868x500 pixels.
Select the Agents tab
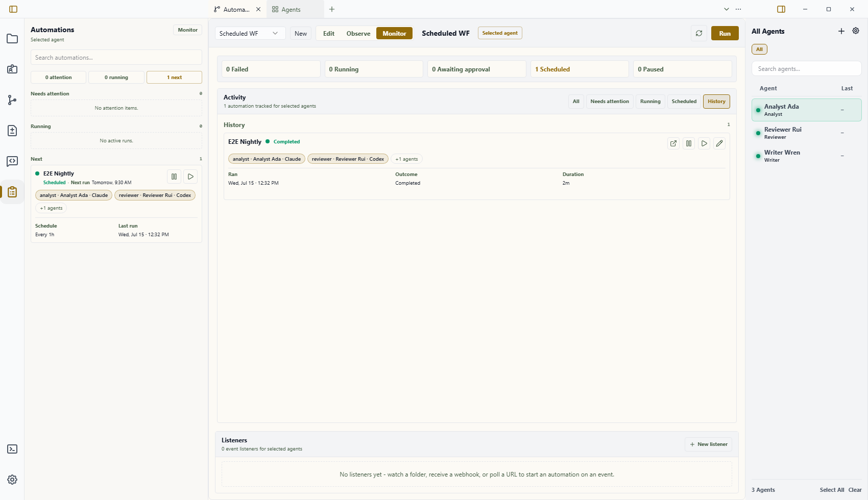pyautogui.click(x=295, y=9)
